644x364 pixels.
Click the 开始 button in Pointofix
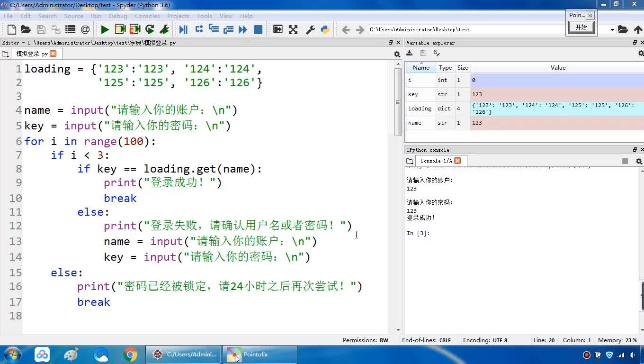(x=581, y=27)
